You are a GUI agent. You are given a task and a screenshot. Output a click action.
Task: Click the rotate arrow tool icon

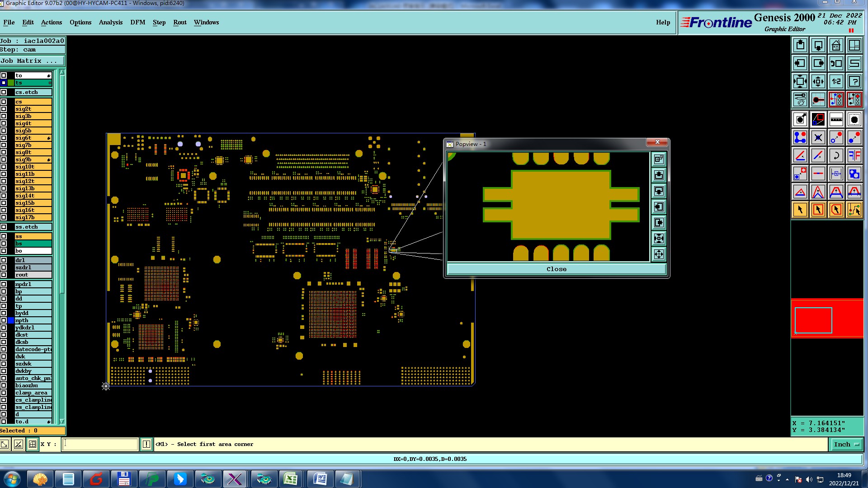point(836,155)
